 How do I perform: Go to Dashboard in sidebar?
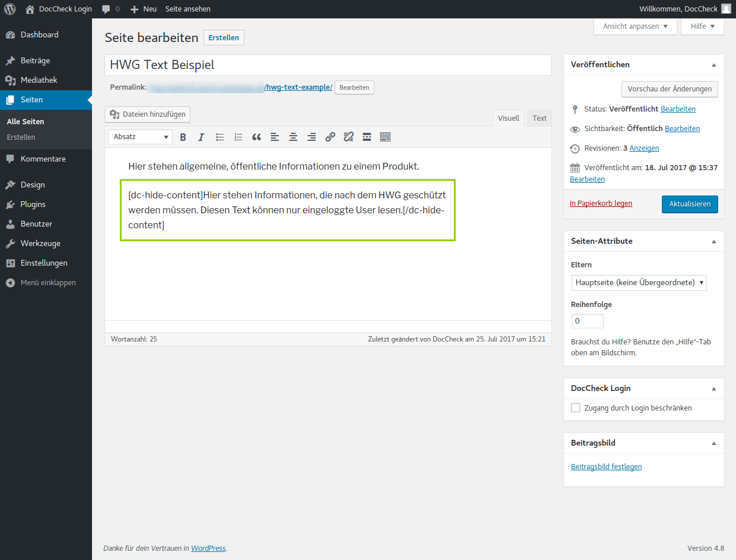pos(46,34)
